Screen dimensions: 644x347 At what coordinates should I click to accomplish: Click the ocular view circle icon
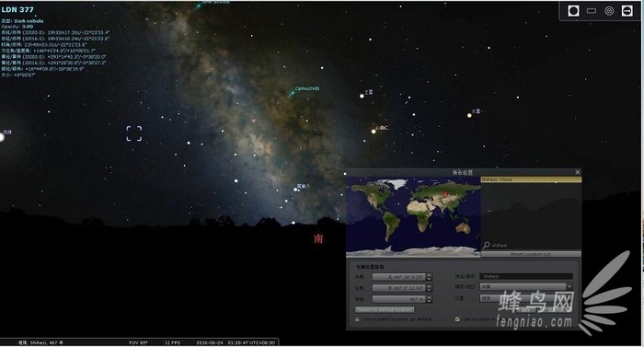coord(573,11)
